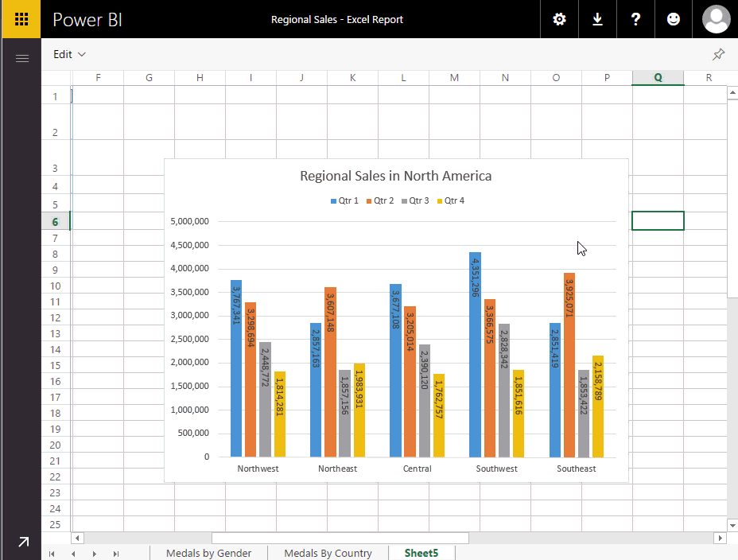Open the Power BI app launcher waffle icon
Screen dimensions: 738x560
21,19
